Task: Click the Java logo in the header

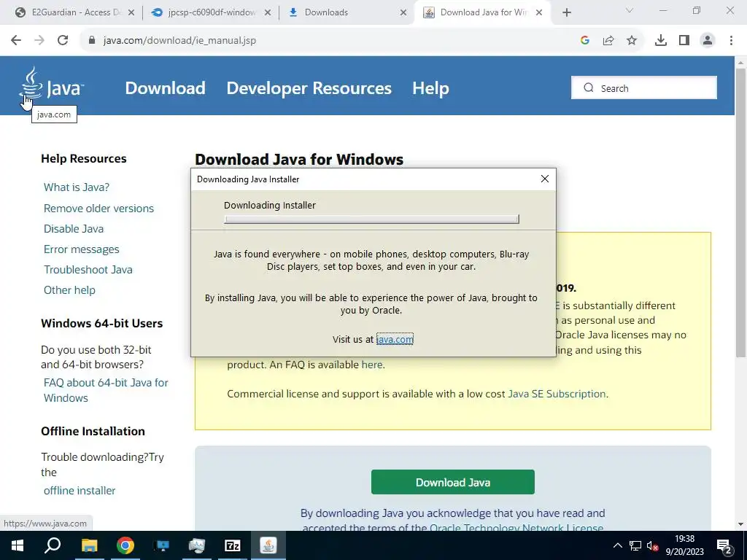Action: click(52, 85)
